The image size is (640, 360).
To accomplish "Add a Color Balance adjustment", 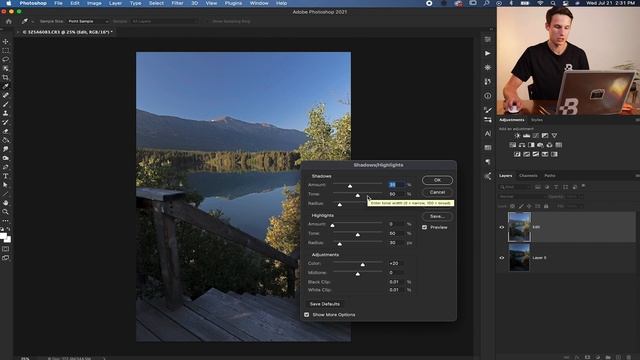I will click(x=522, y=145).
